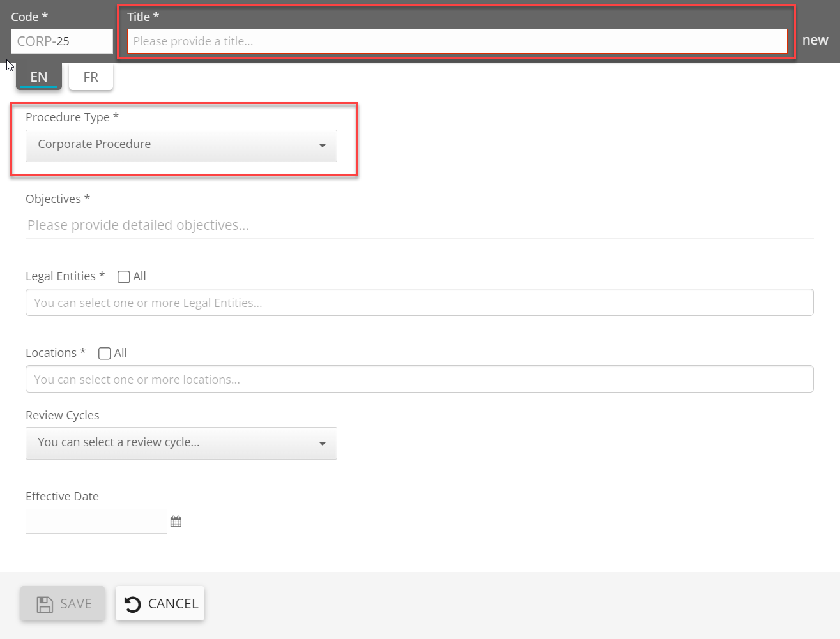Open the Legal Entities multi-select field
The height and width of the screenshot is (639, 840).
(x=419, y=303)
